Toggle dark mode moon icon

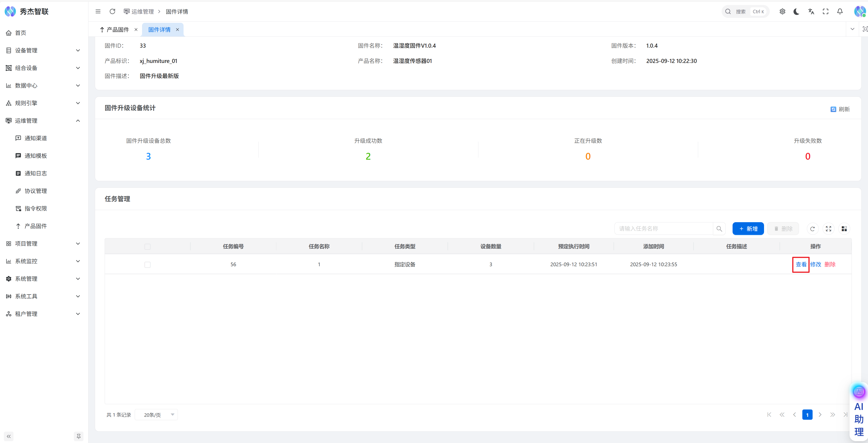[797, 11]
